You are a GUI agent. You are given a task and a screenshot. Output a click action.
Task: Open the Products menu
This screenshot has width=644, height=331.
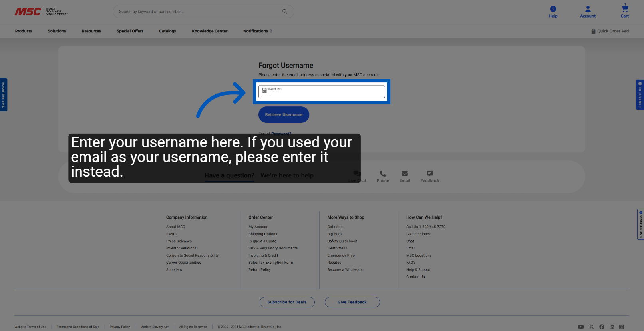coord(24,31)
